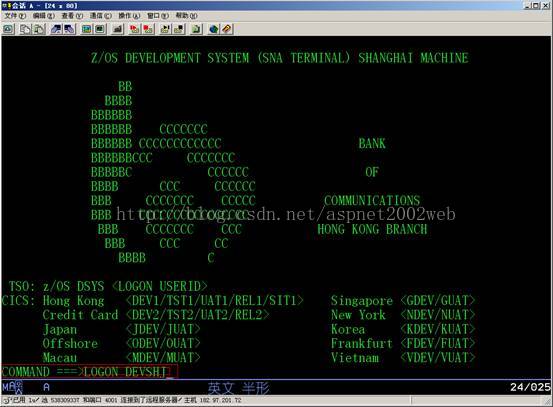Click the connection status message in bottom status bar
The height and width of the screenshot is (407, 553).
(122, 400)
